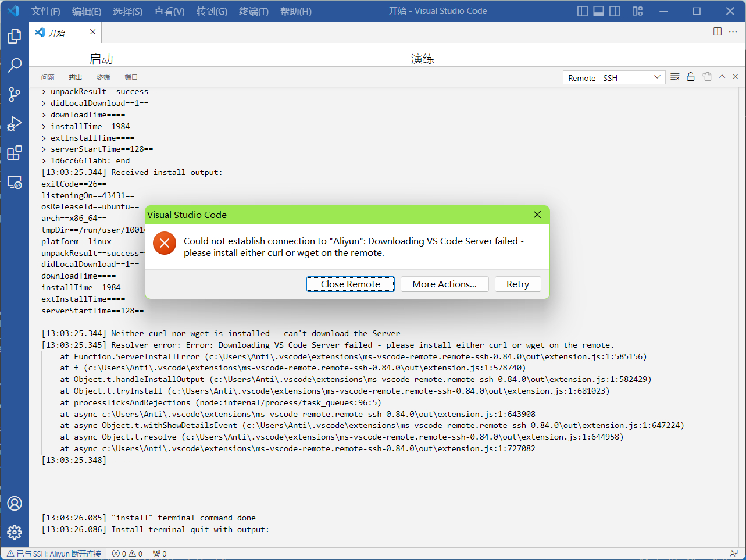The image size is (746, 560).
Task: Close the output panel
Action: pyautogui.click(x=736, y=77)
